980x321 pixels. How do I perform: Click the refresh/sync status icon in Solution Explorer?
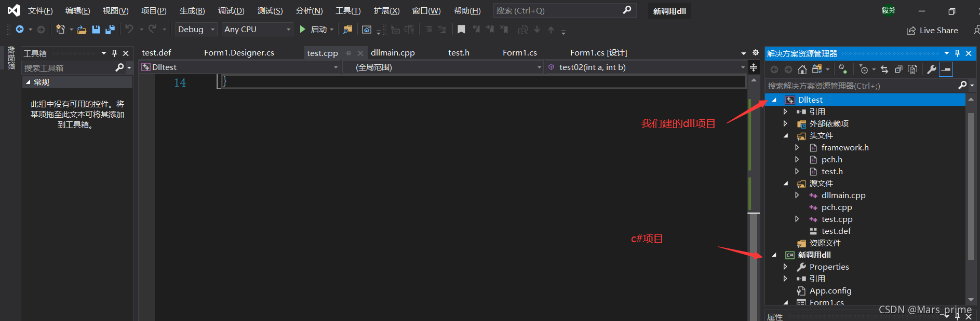pos(843,69)
